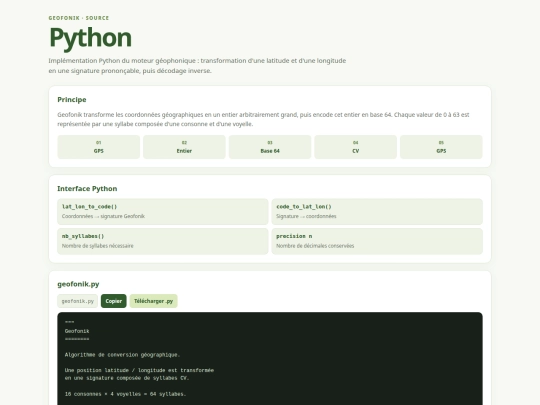Image resolution: width=540 pixels, height=405 pixels.
Task: Click the text 'Coordonnées → signature Geofonik'
Action: [x=103, y=216]
